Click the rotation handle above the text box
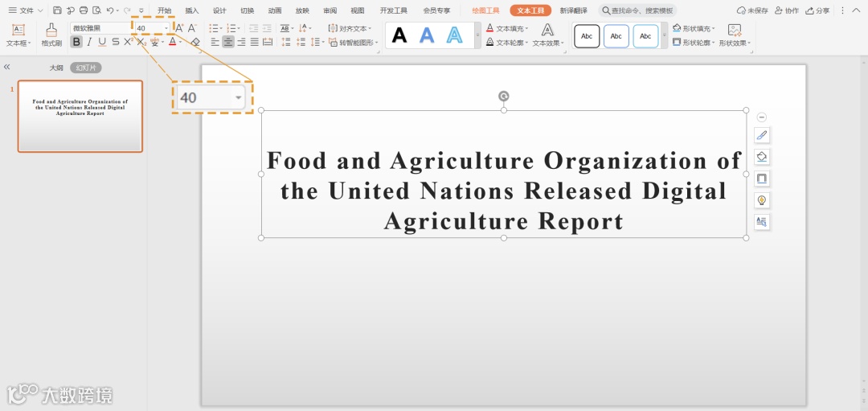This screenshot has width=868, height=411. [x=503, y=97]
